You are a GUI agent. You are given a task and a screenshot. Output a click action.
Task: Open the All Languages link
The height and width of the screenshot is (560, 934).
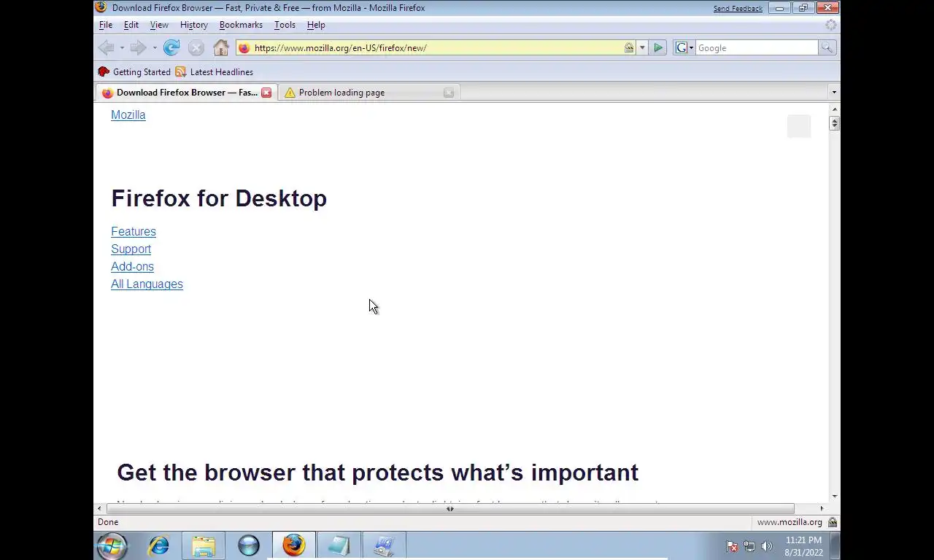[x=147, y=284]
